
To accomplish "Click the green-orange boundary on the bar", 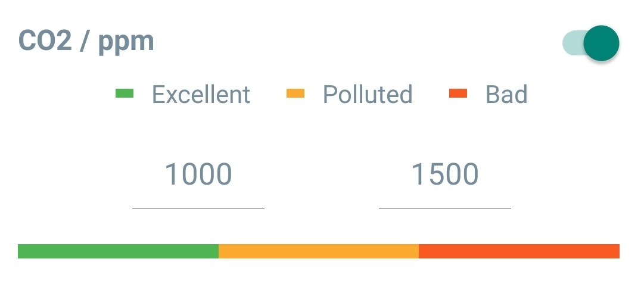I will click(219, 251).
